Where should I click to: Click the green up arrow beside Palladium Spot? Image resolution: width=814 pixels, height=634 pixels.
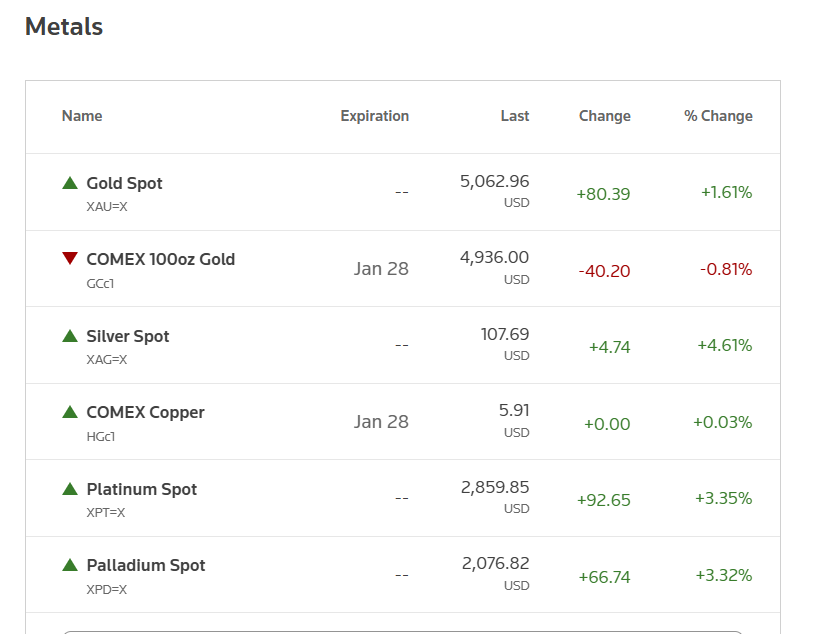tap(70, 565)
